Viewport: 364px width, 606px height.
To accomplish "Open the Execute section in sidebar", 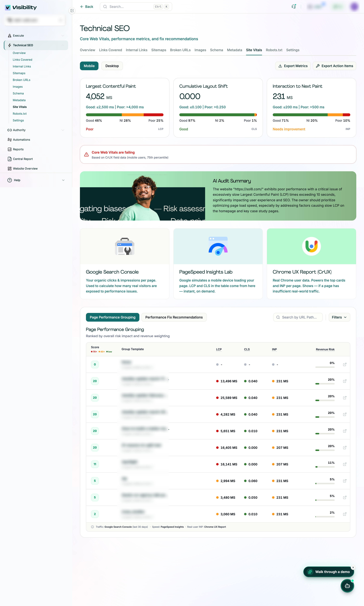I will click(36, 36).
